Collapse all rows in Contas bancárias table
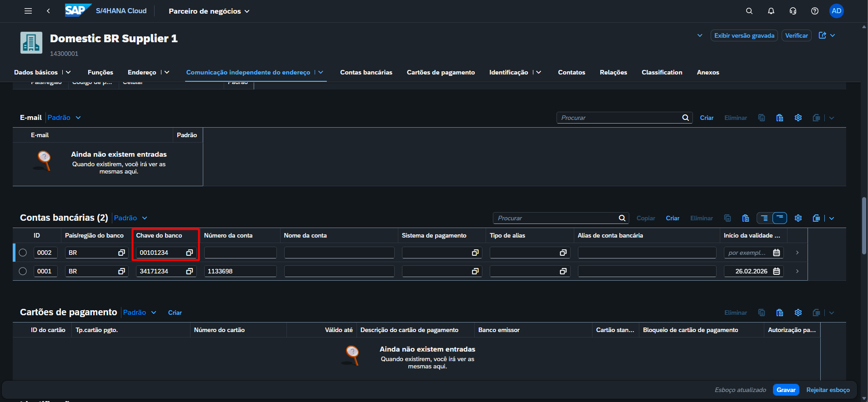 pyautogui.click(x=780, y=218)
